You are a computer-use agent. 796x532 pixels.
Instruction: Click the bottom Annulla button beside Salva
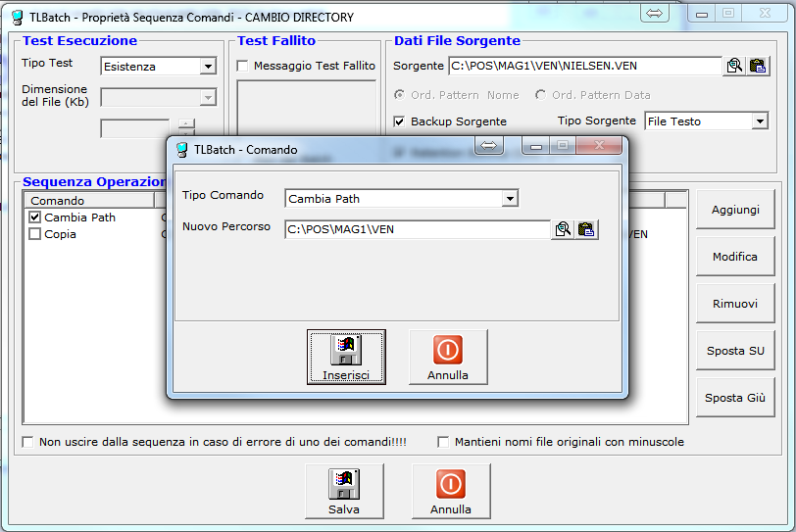[450, 491]
